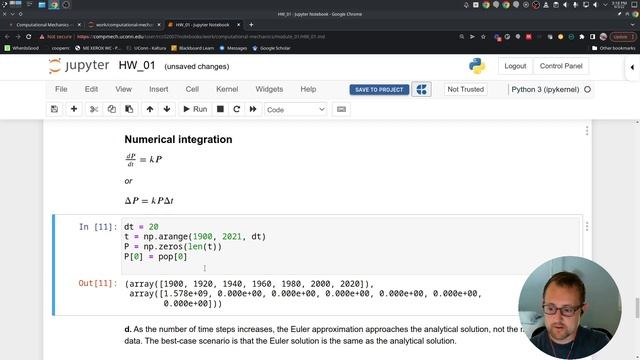Open the Messages bookmark
This screenshot has width=640, height=360.
[233, 48]
